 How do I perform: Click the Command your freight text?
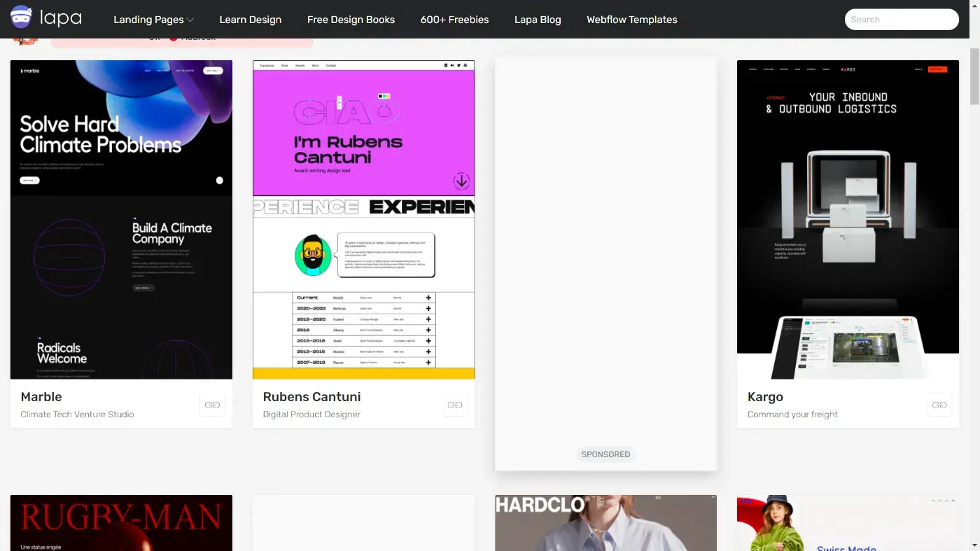coord(792,414)
